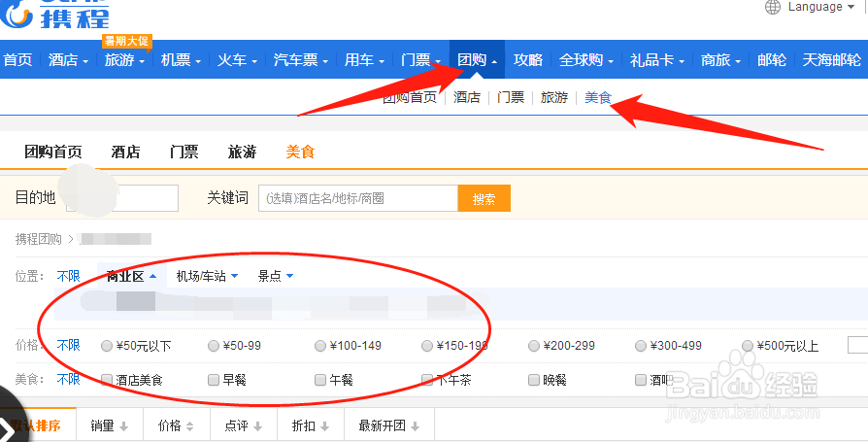Switch to the bold 酒店 tab

[x=125, y=152]
